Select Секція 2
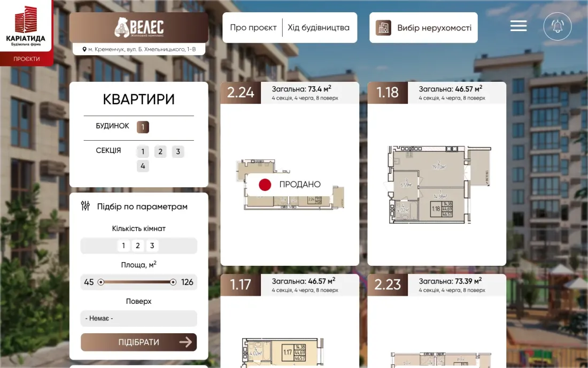Screen dimensions: 588x368 click(160, 151)
